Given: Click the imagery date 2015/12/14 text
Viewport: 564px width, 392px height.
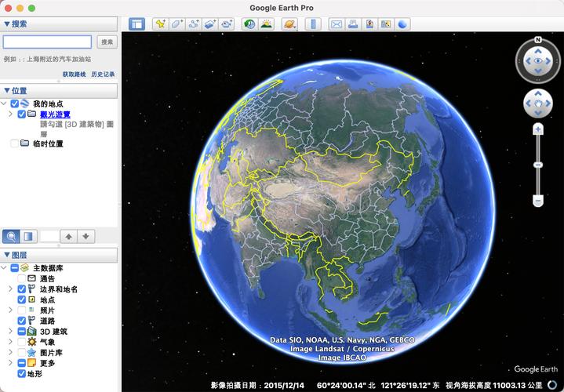Looking at the screenshot, I should pyautogui.click(x=284, y=386).
